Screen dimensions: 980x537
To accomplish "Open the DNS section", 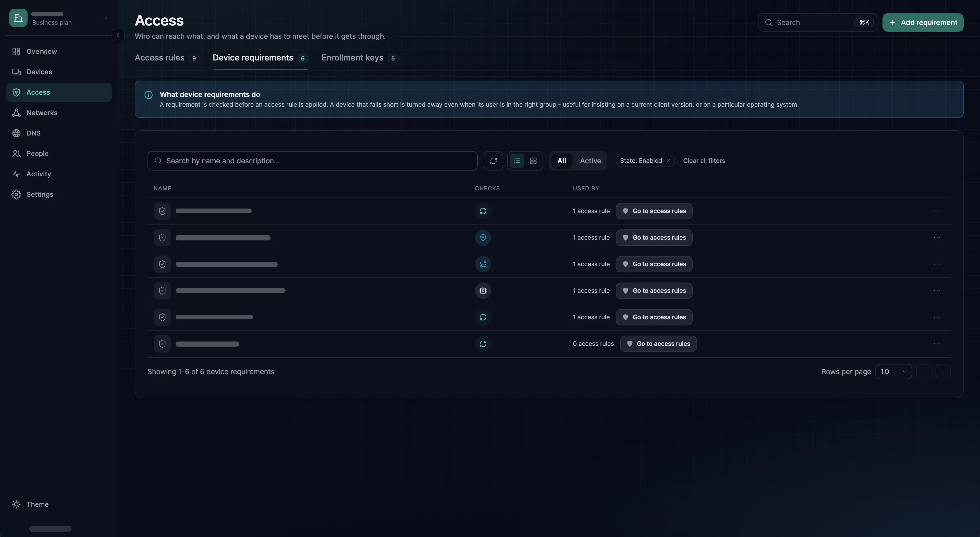I will [59, 133].
